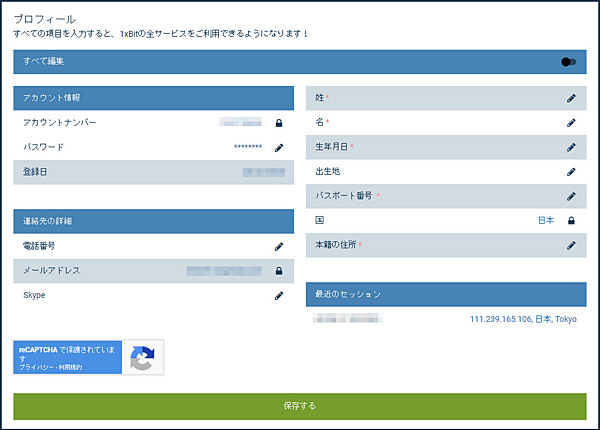
Task: Click the lock icon in the 国 row
Action: 571,220
